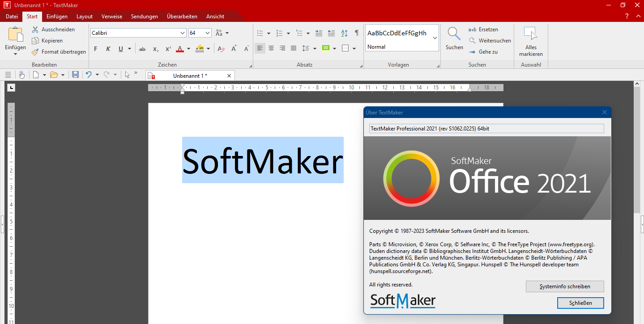
Task: Click the Einfügen paste clipboard icon
Action: 15,34
